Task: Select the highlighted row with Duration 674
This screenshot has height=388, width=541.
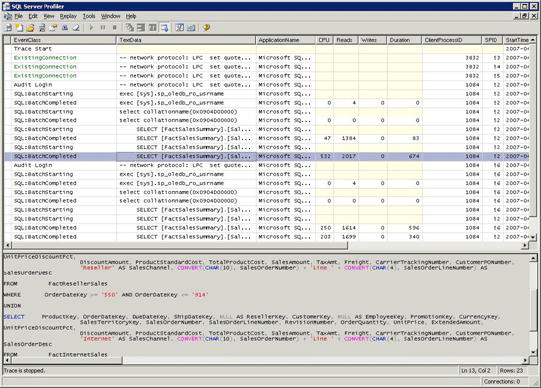Action: (x=267, y=156)
